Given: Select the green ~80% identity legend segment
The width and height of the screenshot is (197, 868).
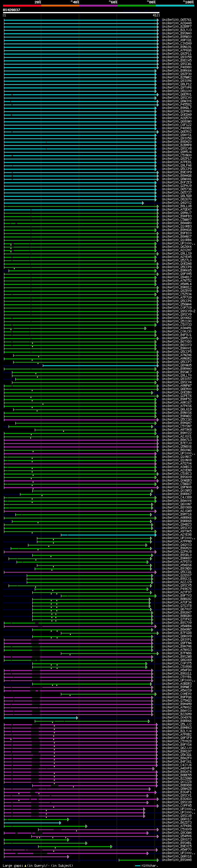Looking at the screenshot, I should (137, 6).
